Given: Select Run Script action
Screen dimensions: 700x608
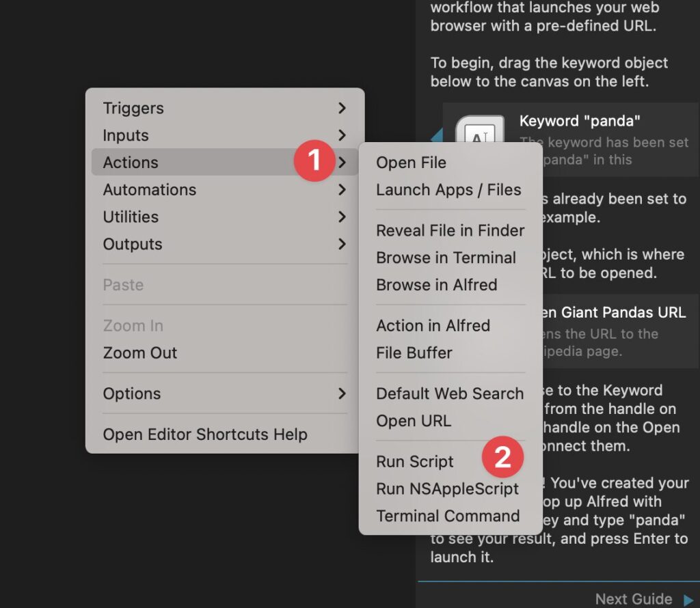Looking at the screenshot, I should [450, 462].
